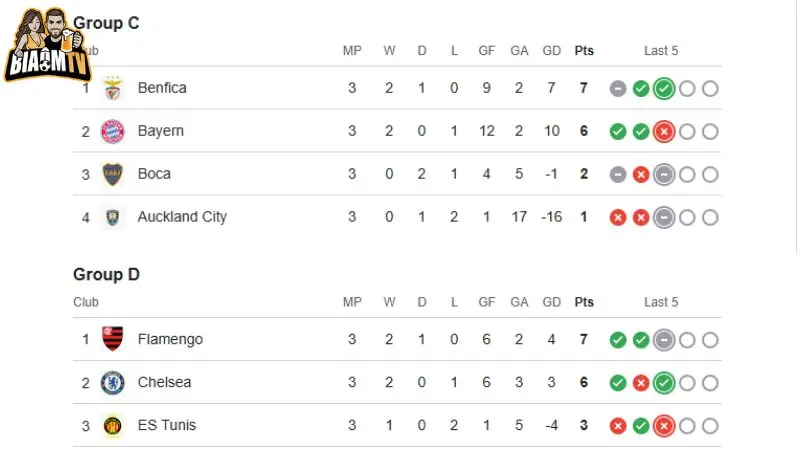Click Bayern's red loss indicator in Last 5
800x450 pixels.
[663, 131]
